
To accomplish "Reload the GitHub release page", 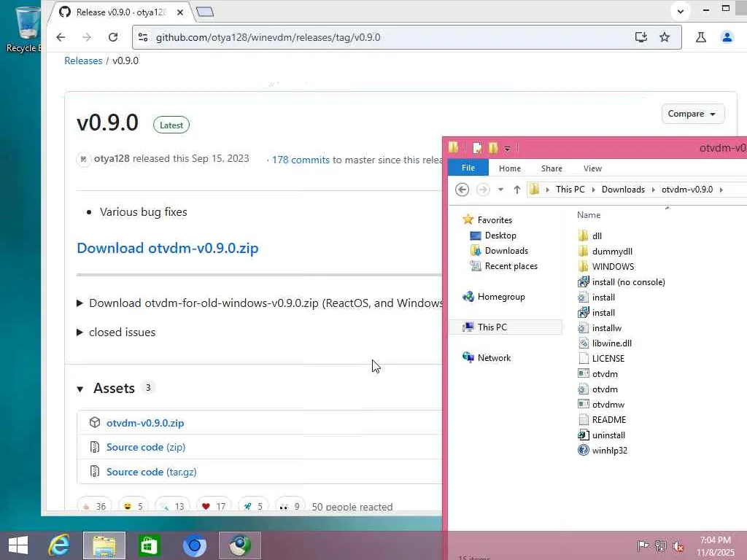I will (x=113, y=37).
